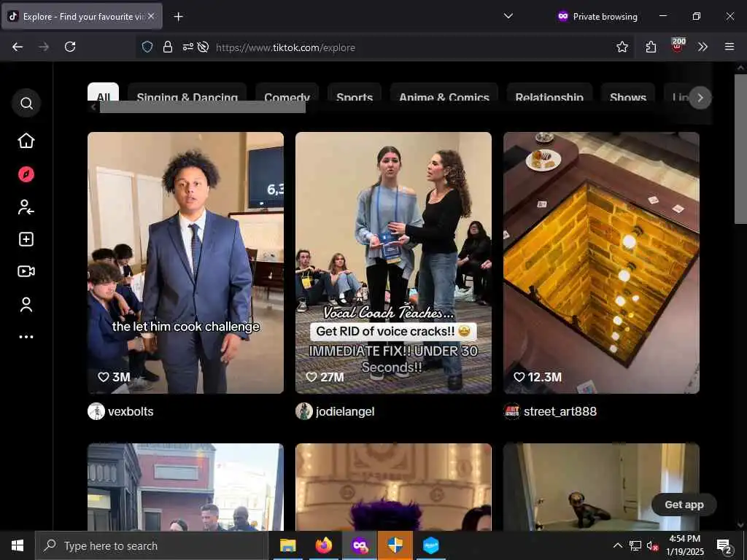Click the Get app button
The height and width of the screenshot is (560, 747).
(x=684, y=505)
